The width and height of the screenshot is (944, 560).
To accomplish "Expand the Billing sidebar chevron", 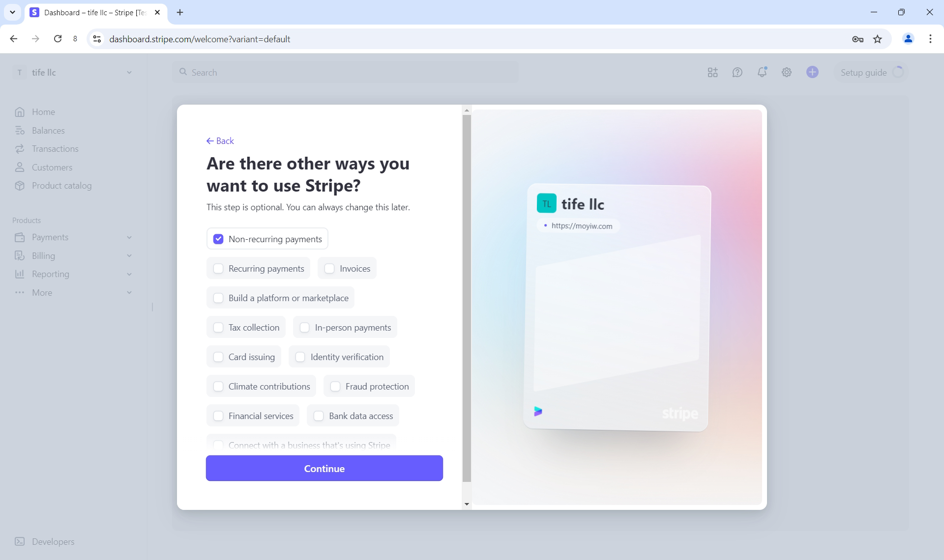I will [x=129, y=256].
